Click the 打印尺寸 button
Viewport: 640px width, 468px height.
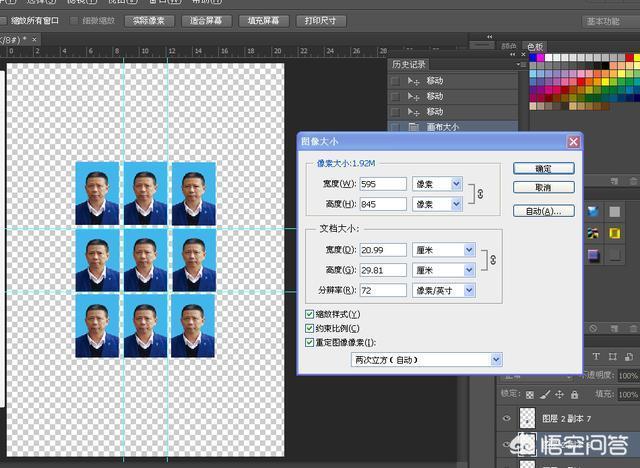click(x=320, y=21)
